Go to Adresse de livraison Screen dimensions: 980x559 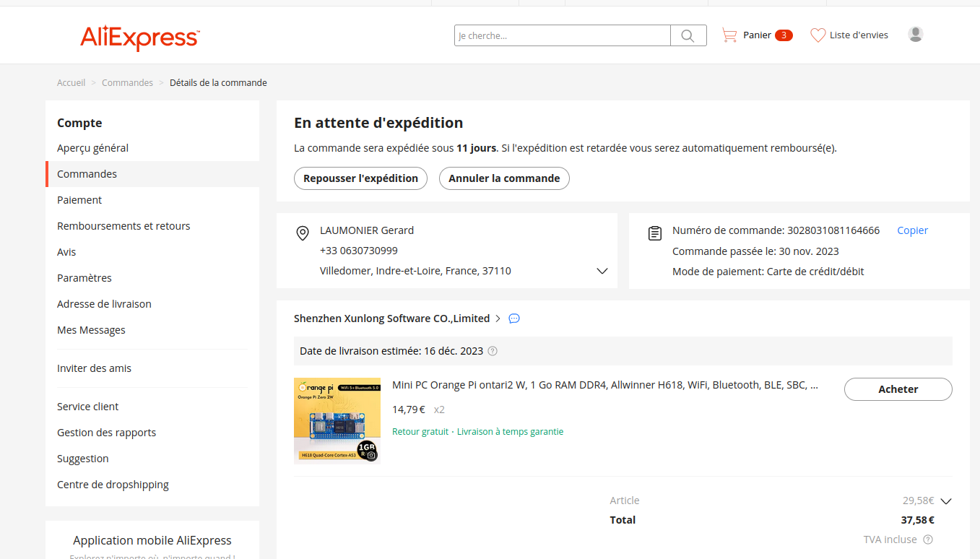(x=104, y=304)
